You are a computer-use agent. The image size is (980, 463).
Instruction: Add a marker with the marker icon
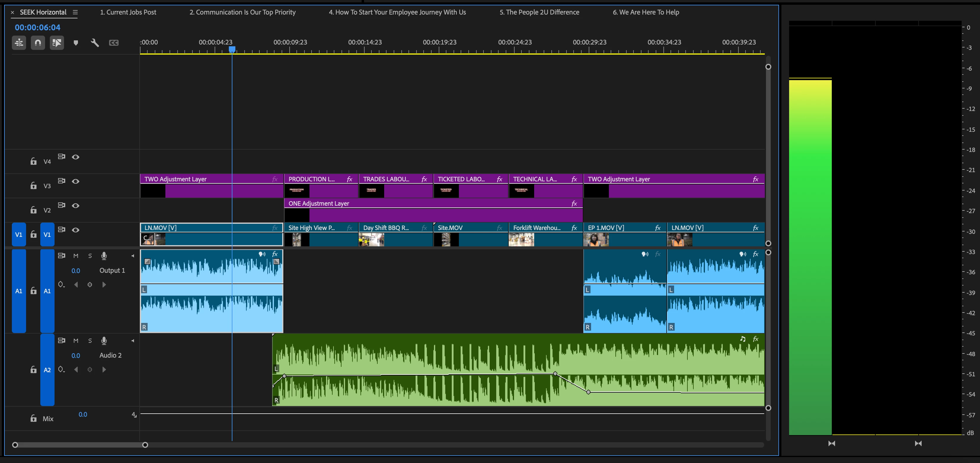point(76,43)
